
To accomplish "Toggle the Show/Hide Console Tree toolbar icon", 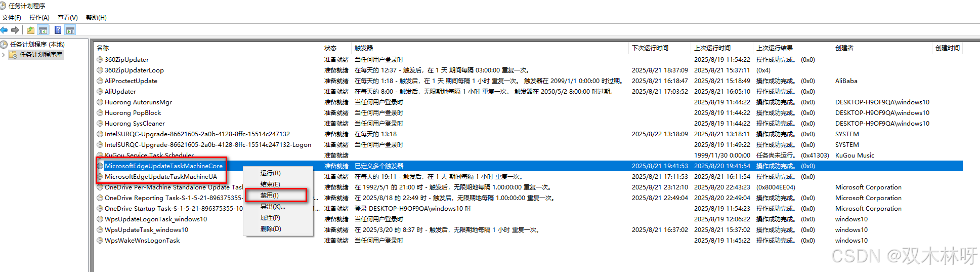I will pos(43,30).
